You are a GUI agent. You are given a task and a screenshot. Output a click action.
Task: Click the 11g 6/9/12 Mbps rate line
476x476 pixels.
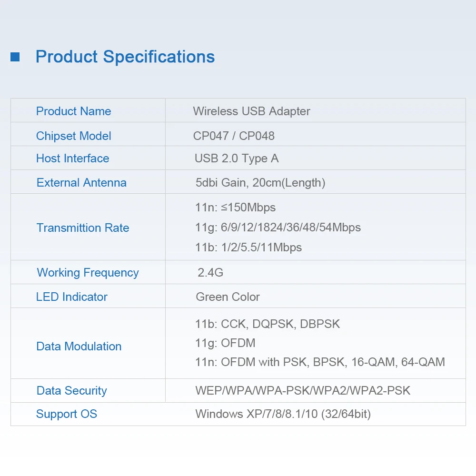point(278,228)
